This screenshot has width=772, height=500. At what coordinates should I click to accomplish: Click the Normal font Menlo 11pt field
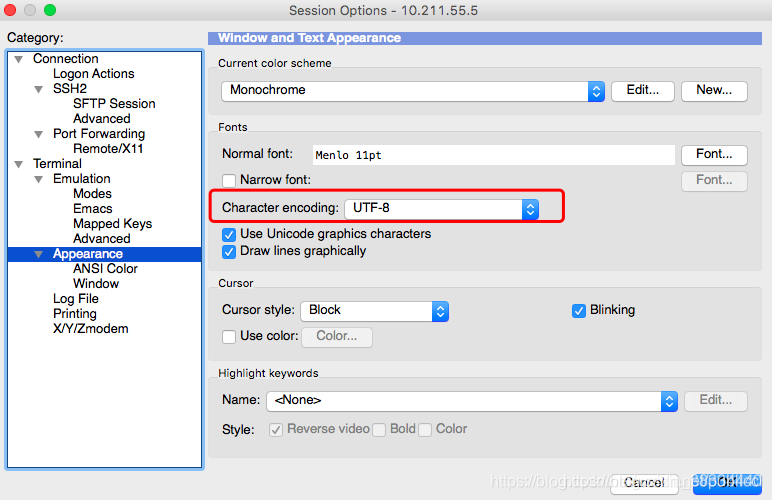[x=493, y=155]
